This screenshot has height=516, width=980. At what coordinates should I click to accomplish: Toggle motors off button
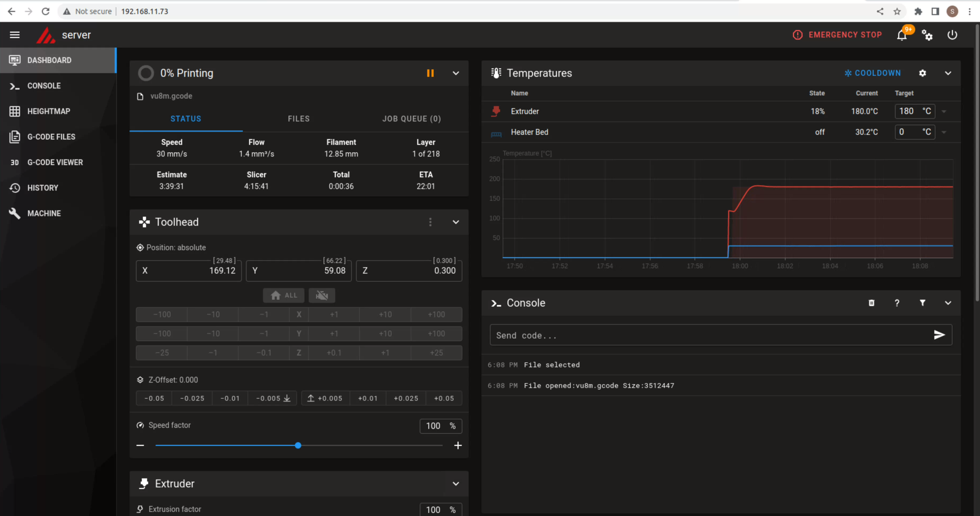(x=322, y=295)
